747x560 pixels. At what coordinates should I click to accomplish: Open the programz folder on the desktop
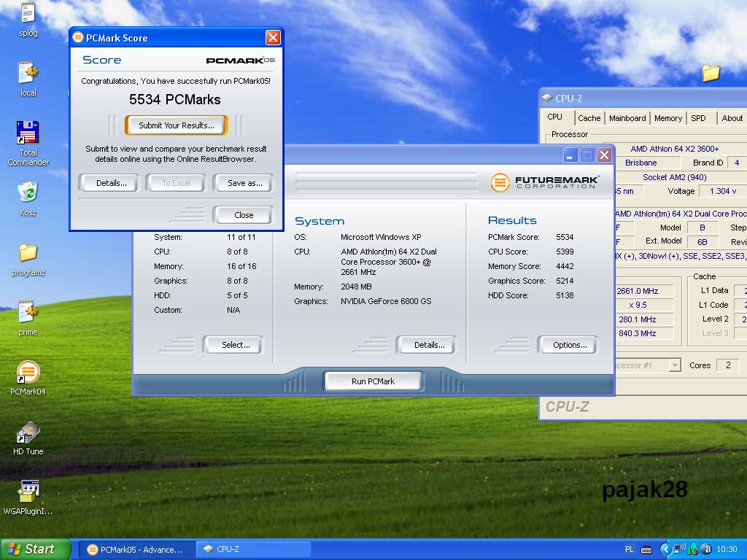point(28,252)
